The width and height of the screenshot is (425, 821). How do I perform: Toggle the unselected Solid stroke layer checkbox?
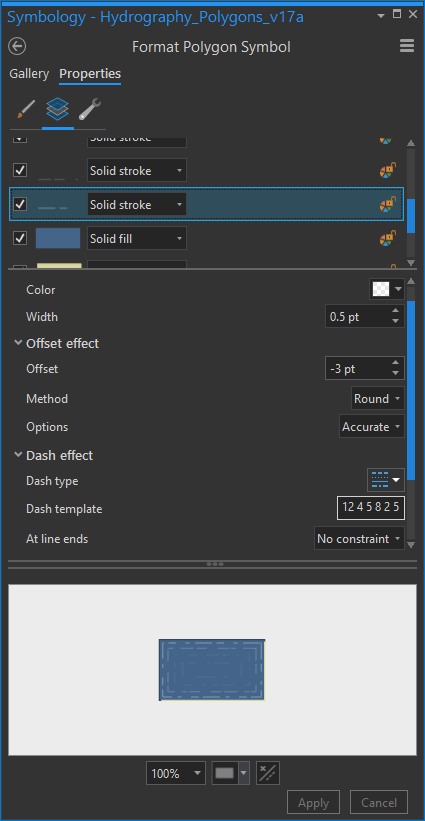20,170
